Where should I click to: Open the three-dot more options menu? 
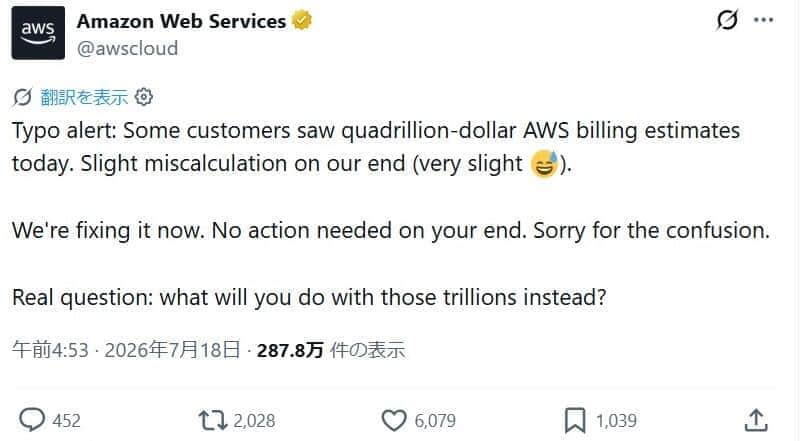763,20
